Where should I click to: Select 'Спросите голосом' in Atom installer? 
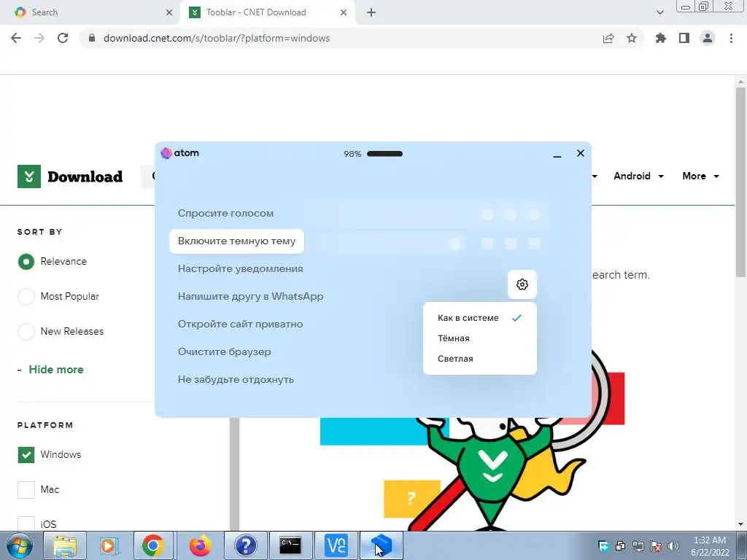coord(225,214)
